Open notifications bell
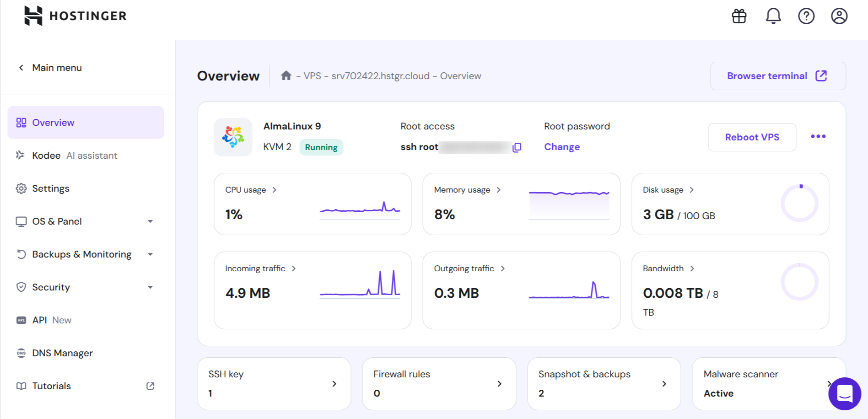 pos(773,16)
